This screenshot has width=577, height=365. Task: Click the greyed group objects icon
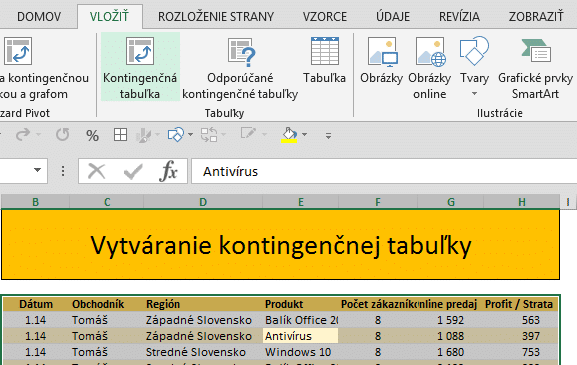coord(209,135)
